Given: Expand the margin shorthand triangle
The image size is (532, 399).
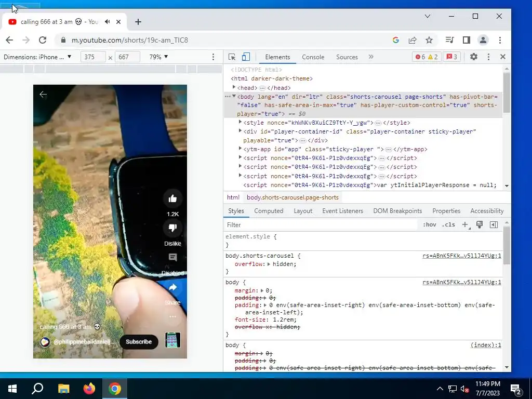Looking at the screenshot, I should pos(262,290).
